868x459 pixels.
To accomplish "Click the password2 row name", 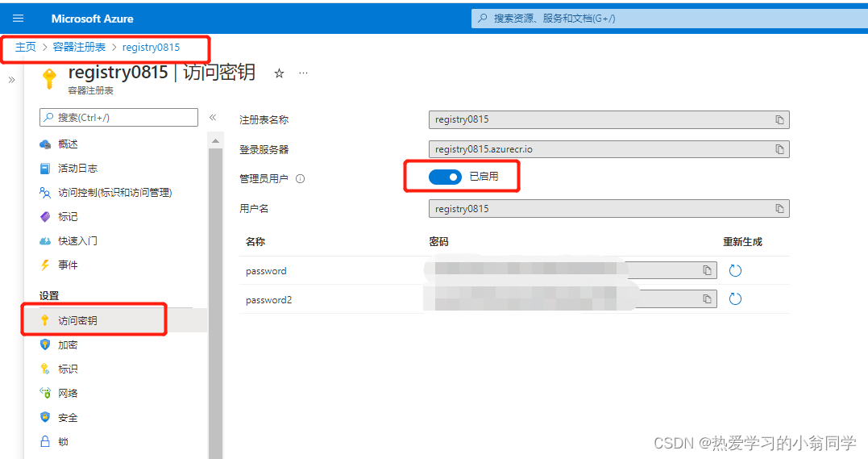I will click(x=268, y=300).
